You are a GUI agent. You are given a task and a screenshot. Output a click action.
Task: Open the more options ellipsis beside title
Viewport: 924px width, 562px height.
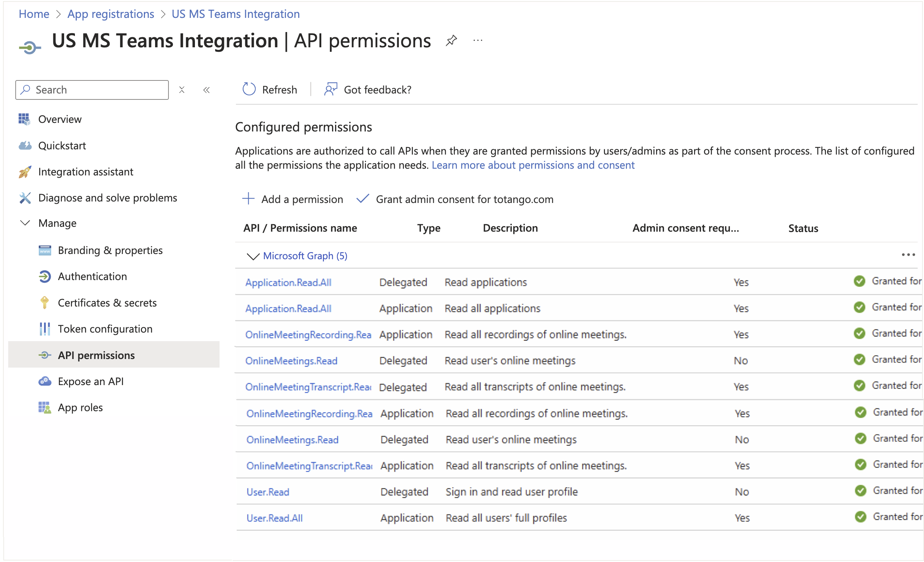(x=477, y=41)
